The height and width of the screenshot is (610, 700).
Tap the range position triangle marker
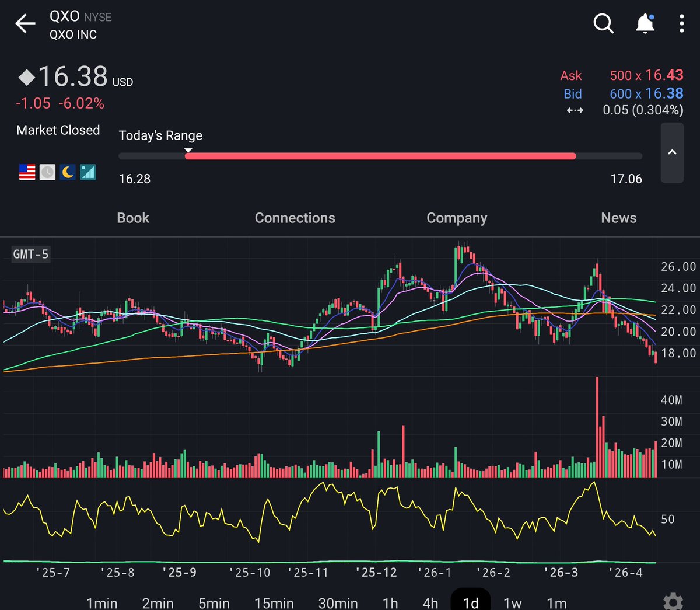tap(188, 150)
